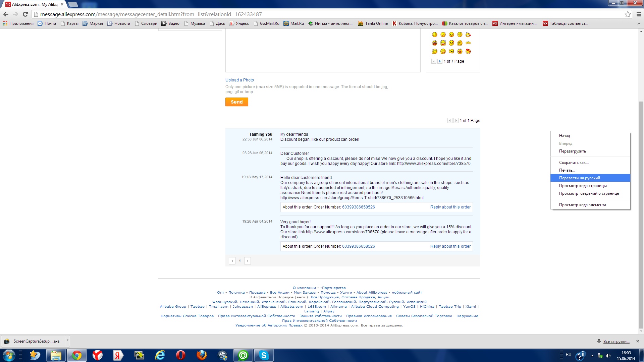Open the Мои Заказы footer link
644x362 pixels.
point(305,293)
